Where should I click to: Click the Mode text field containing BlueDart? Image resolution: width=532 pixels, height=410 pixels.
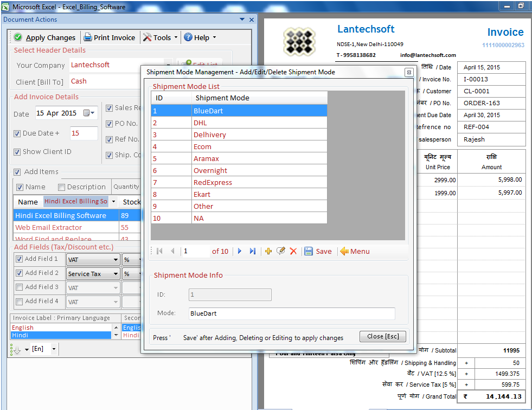292,313
